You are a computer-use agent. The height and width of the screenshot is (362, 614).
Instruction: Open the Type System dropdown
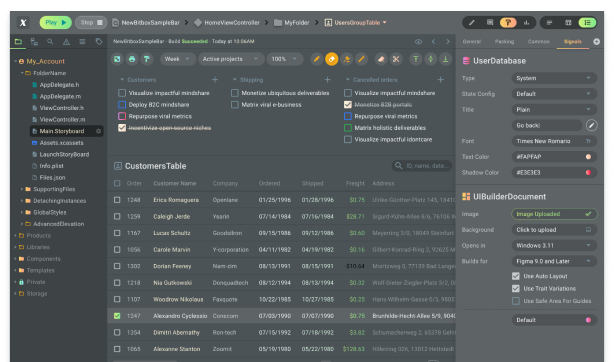pos(554,78)
